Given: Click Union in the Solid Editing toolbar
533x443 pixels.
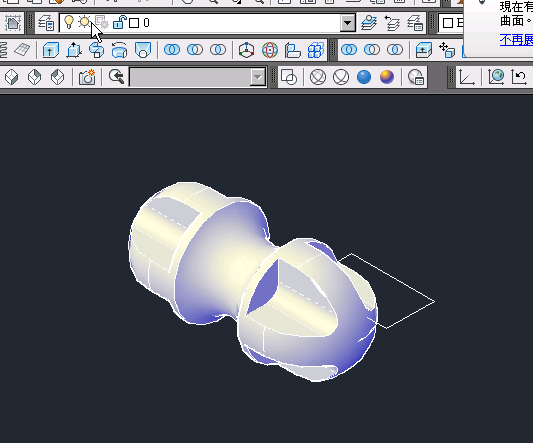Looking at the screenshot, I should 349,50.
